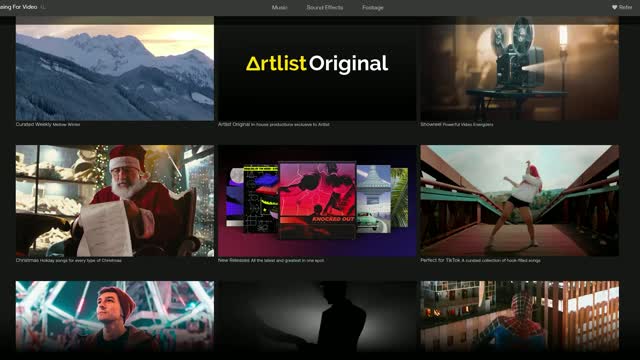This screenshot has height=360, width=640.
Task: Click the Curated Weekly caption text
Action: [x=48, y=124]
